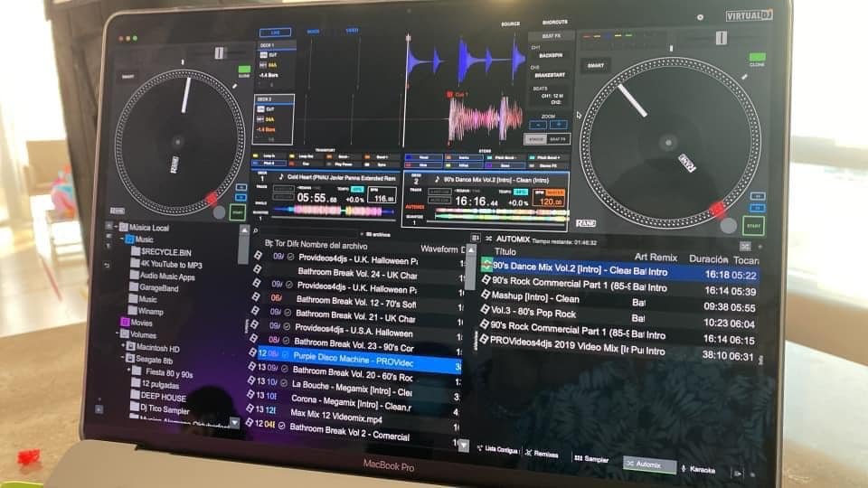
Task: Switch to the STACKS tab
Action: (535, 139)
